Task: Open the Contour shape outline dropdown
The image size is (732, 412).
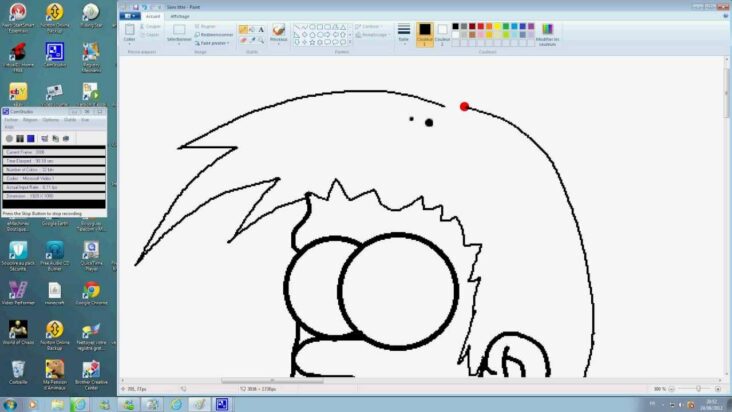Action: (x=372, y=26)
